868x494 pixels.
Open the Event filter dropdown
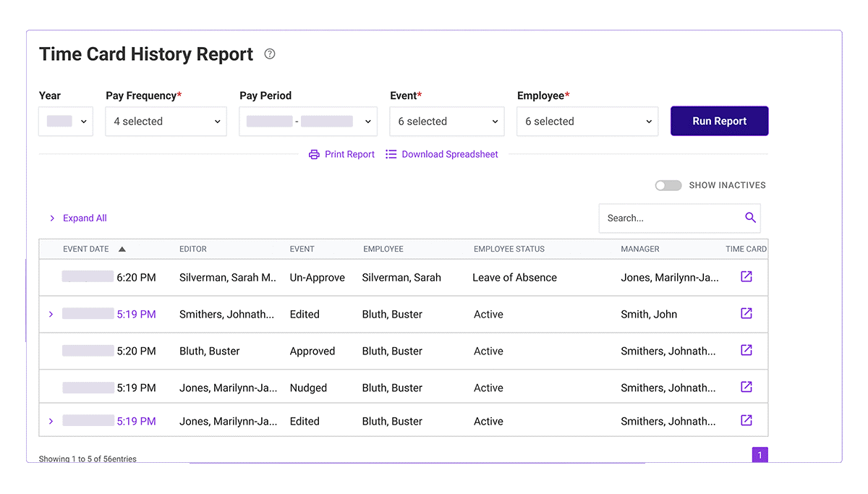pyautogui.click(x=446, y=121)
